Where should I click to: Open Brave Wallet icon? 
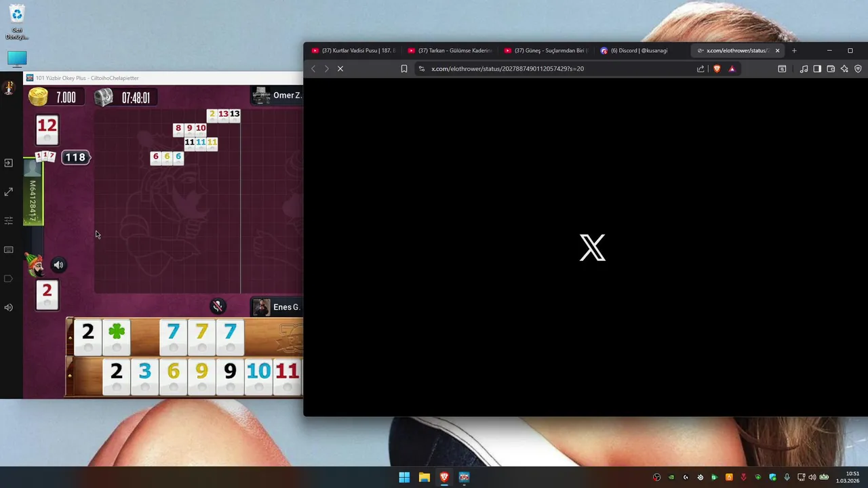click(831, 68)
